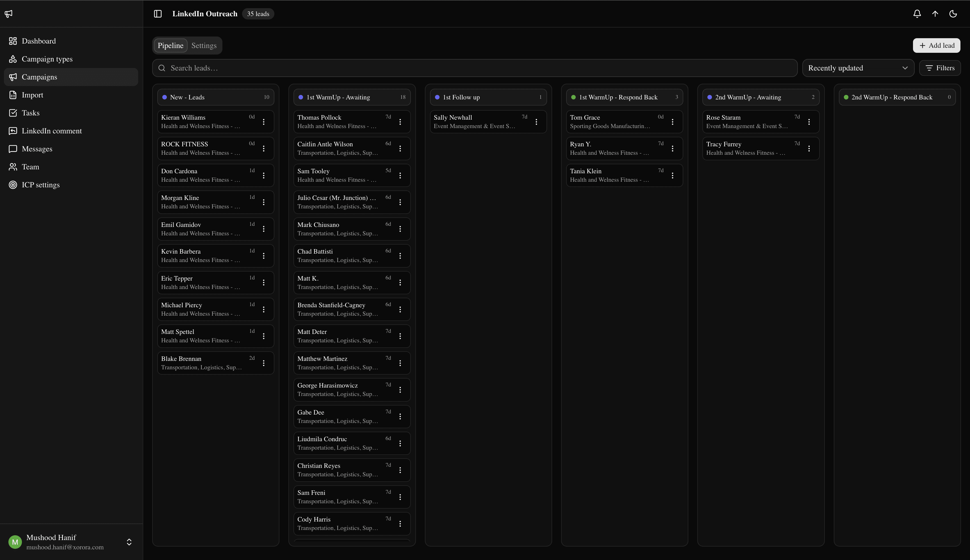Open Rose Staram card options menu
Image resolution: width=970 pixels, height=560 pixels.
tap(809, 122)
